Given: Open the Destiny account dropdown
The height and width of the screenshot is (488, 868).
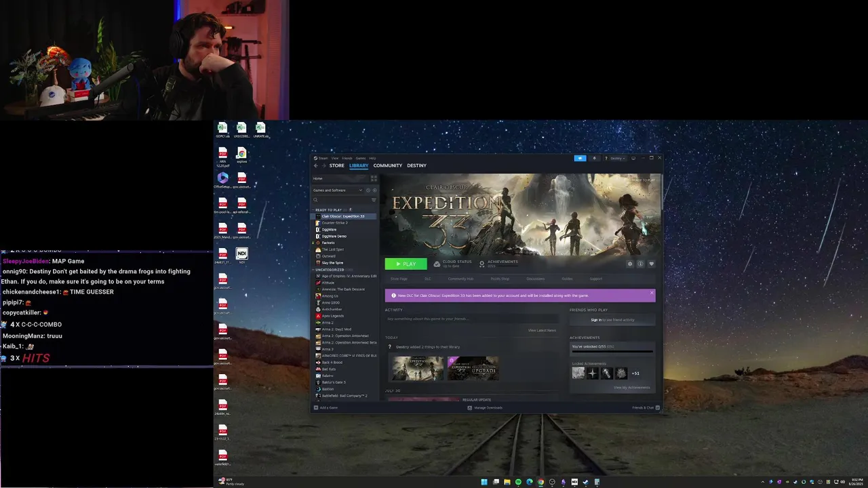Looking at the screenshot, I should pyautogui.click(x=617, y=158).
